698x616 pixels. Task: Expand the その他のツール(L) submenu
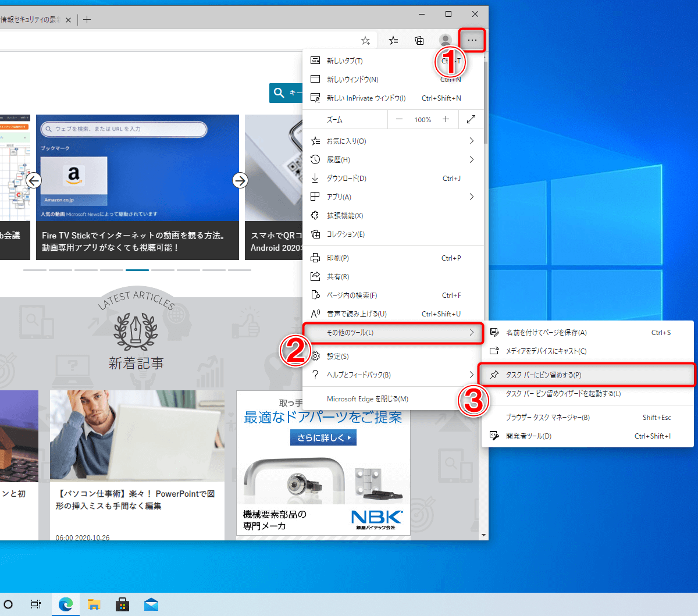point(393,333)
